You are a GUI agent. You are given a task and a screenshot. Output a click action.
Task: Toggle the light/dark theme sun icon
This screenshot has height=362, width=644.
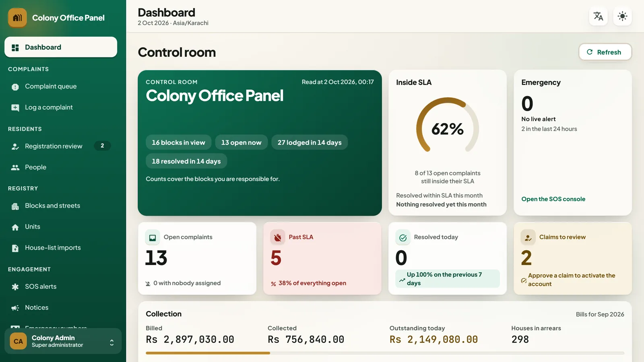tap(622, 16)
